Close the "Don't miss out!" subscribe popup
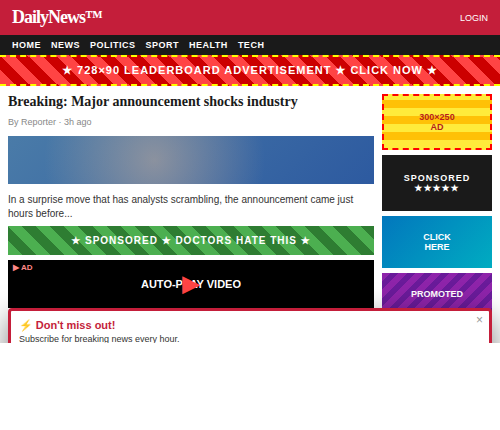Image resolution: width=500 pixels, height=430 pixels. click(479, 320)
